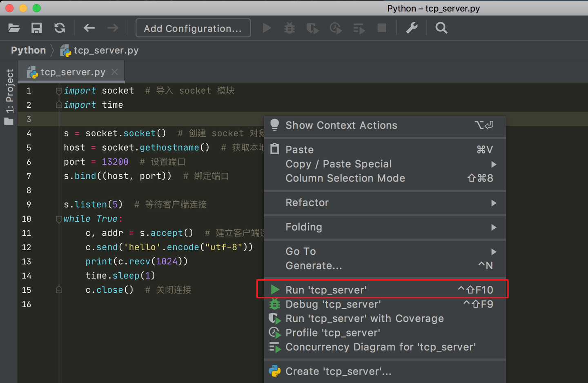This screenshot has height=383, width=588.
Task: Click the toolbar Run play icon
Action: tap(267, 28)
